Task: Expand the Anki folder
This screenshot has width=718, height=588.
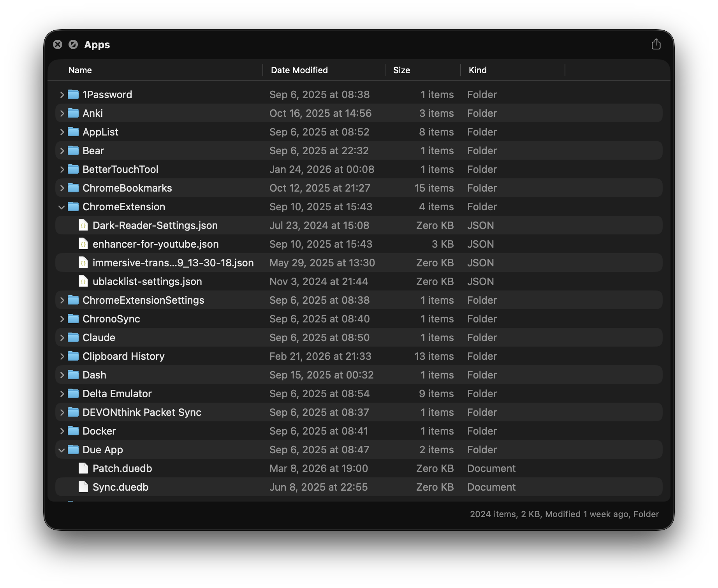Action: click(x=62, y=113)
